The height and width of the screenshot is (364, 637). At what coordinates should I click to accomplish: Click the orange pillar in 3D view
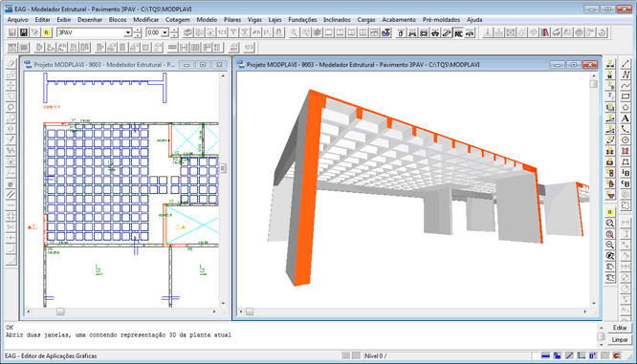(x=309, y=195)
